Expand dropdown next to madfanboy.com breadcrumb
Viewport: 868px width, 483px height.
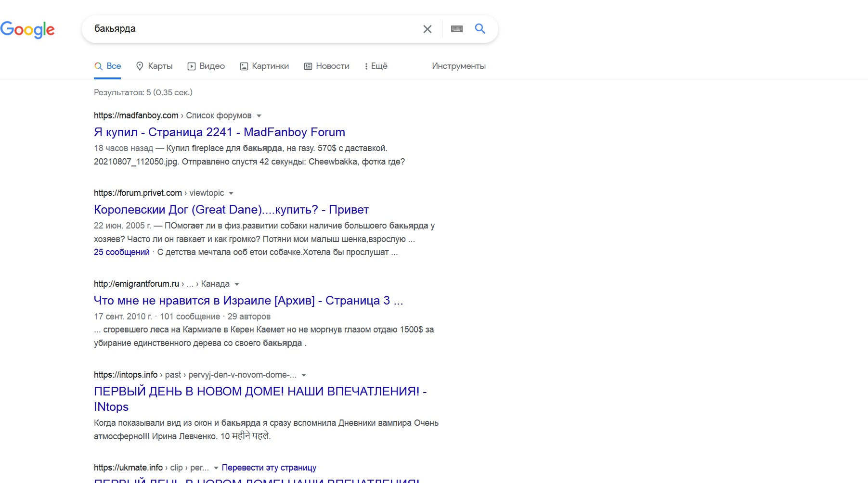[x=259, y=115]
